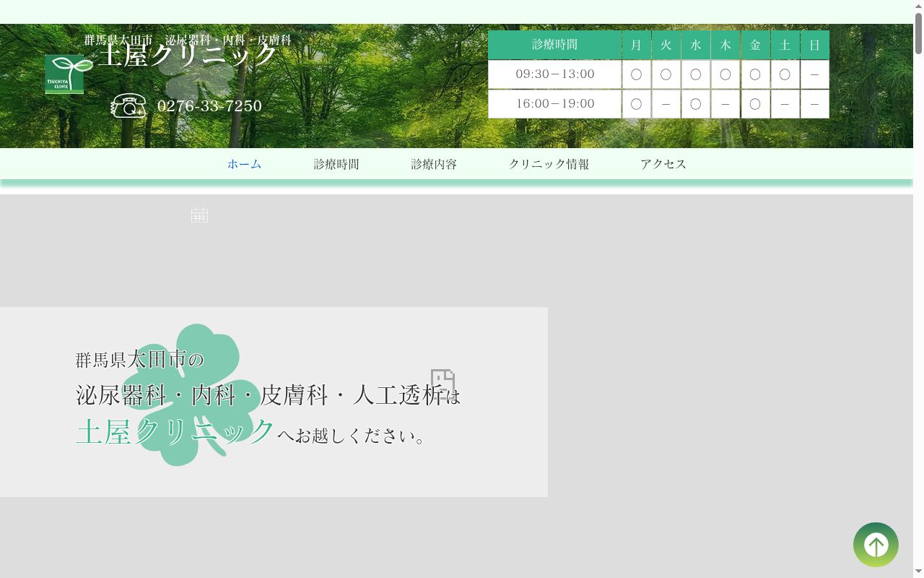Image resolution: width=924 pixels, height=578 pixels.
Task: Click the scrollbar down arrow
Action: point(918,572)
